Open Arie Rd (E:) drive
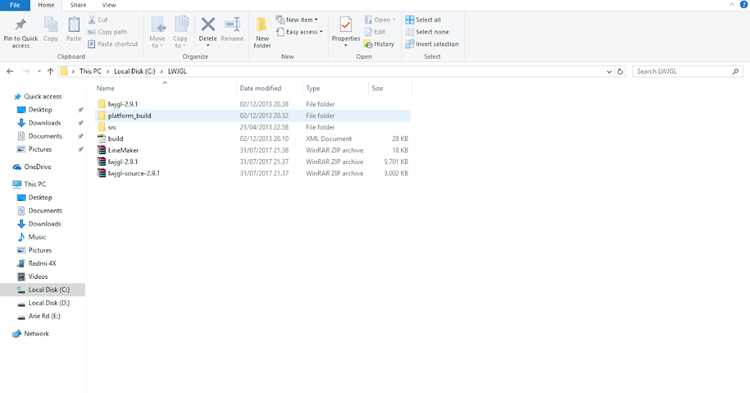 coord(39,317)
